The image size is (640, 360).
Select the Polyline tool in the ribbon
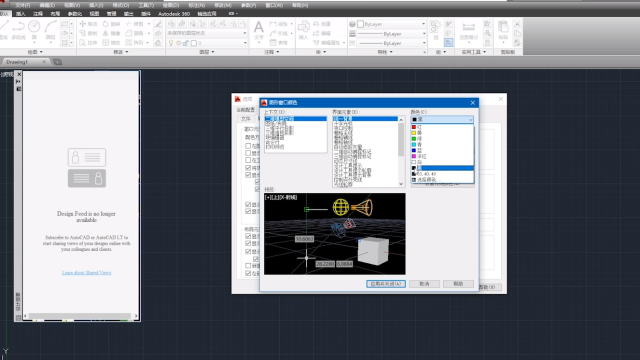(19, 30)
